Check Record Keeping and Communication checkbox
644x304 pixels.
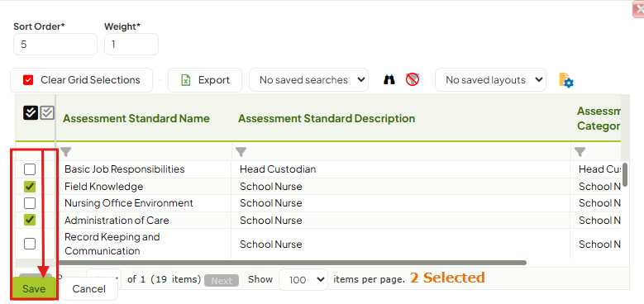pyautogui.click(x=30, y=244)
